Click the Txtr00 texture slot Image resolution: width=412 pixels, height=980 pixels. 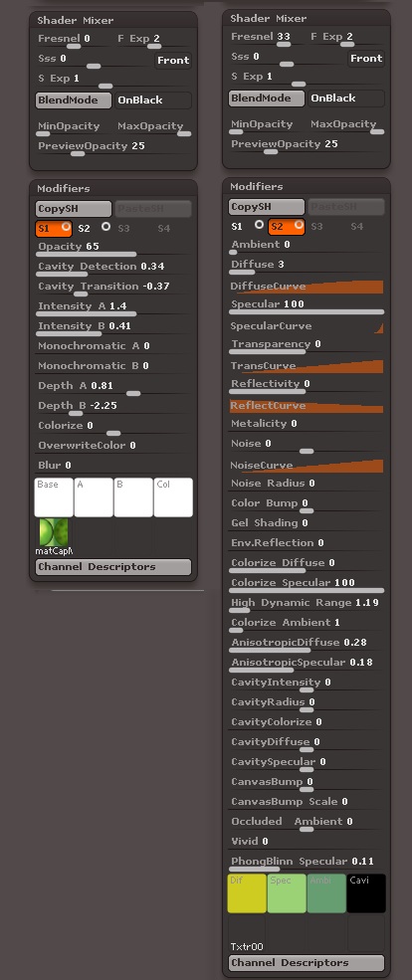(x=247, y=933)
